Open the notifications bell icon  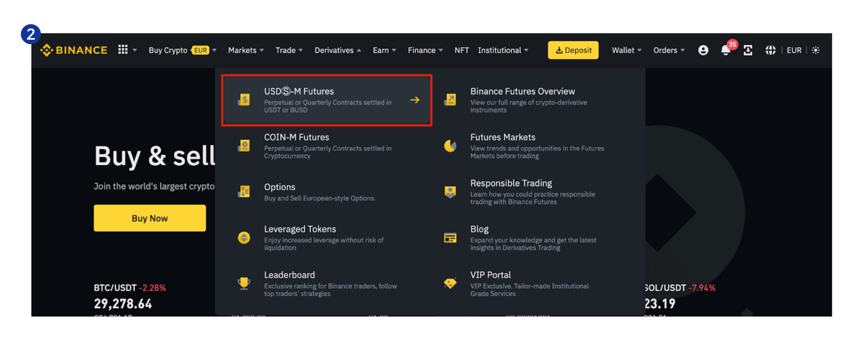[726, 51]
